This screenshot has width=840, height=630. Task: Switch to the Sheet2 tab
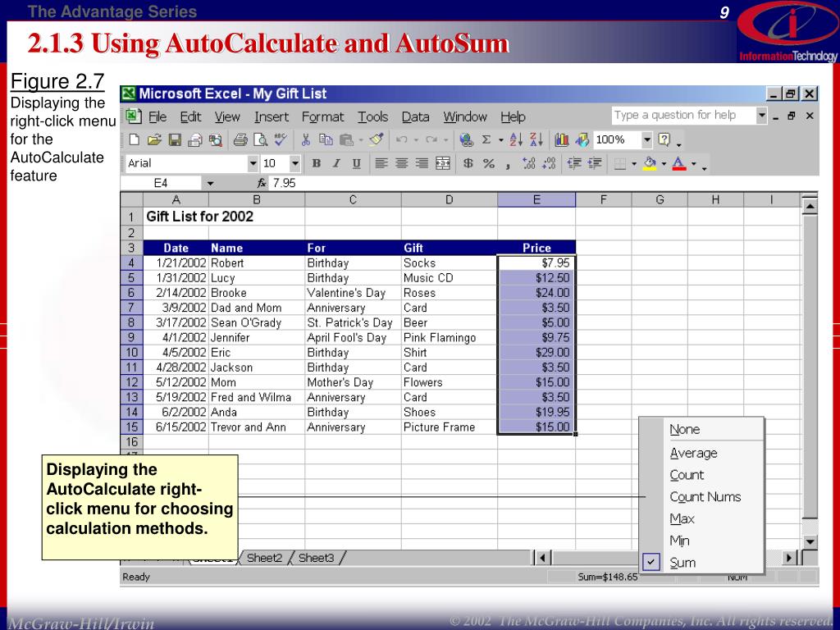pyautogui.click(x=264, y=558)
